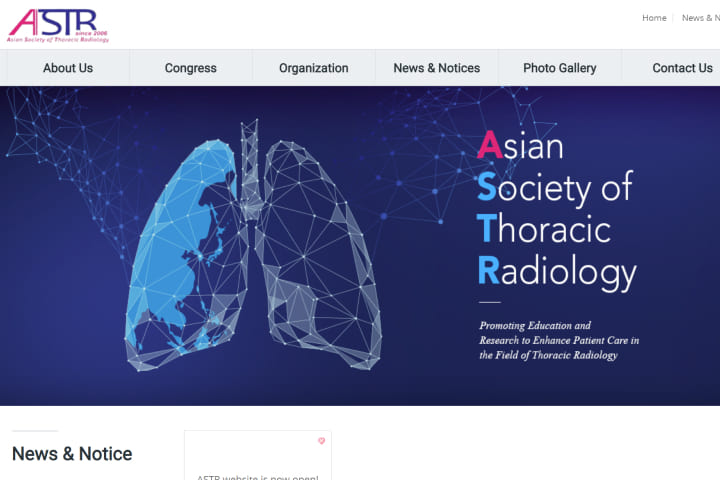Viewport: 720px width, 480px height.
Task: Click the "Asian Society of Thoracic Radiology" banner title
Action: click(557, 210)
